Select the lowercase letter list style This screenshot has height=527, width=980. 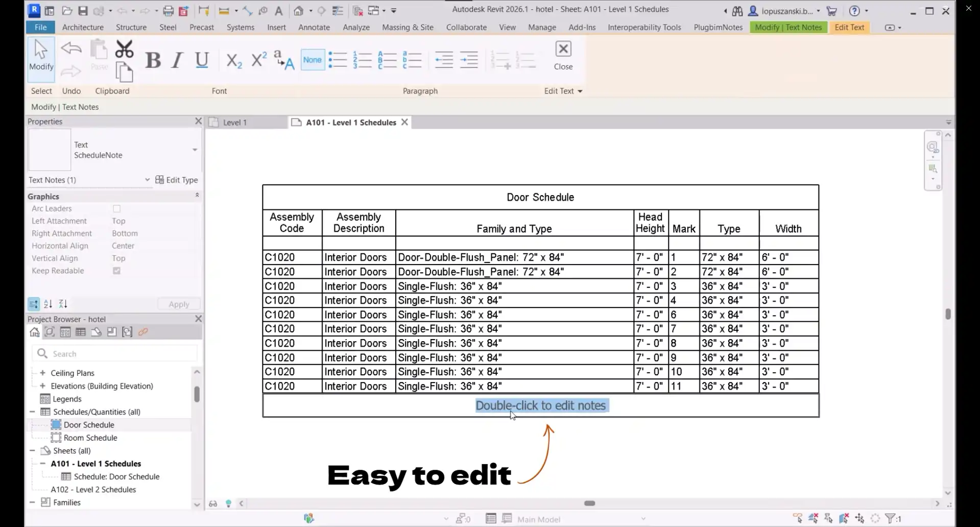tap(412, 60)
